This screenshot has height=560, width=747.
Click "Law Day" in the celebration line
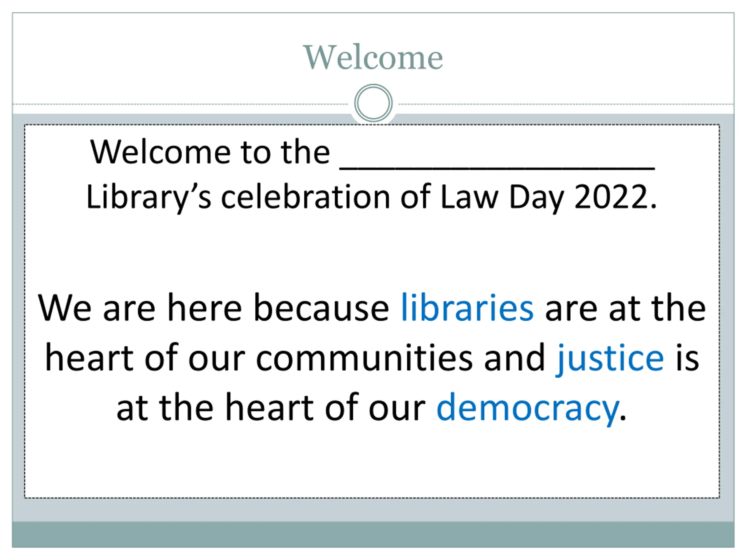coord(502,197)
